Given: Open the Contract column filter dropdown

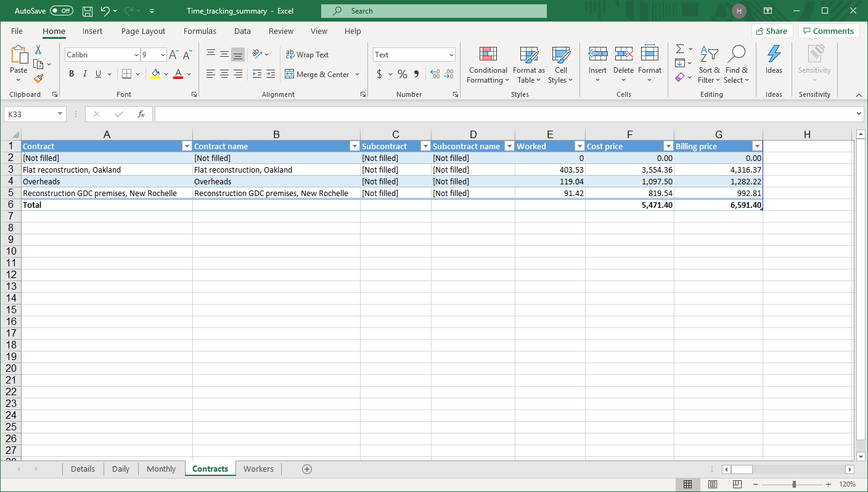Looking at the screenshot, I should [187, 147].
